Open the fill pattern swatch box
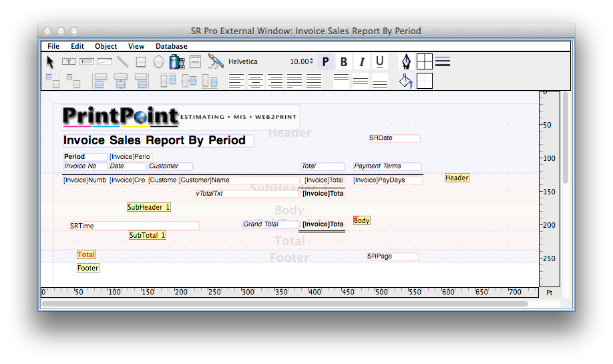Viewport: 613px width, 364px height. pos(425,81)
